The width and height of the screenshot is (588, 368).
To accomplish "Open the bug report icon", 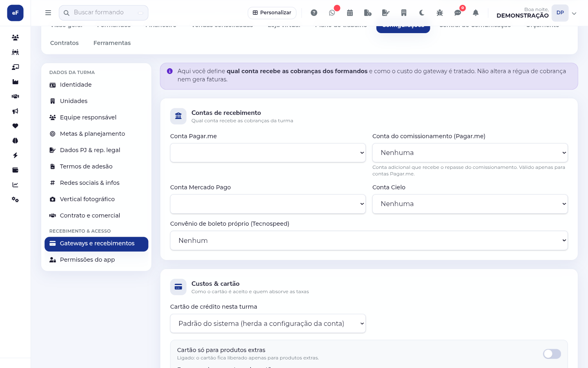I will click(440, 13).
